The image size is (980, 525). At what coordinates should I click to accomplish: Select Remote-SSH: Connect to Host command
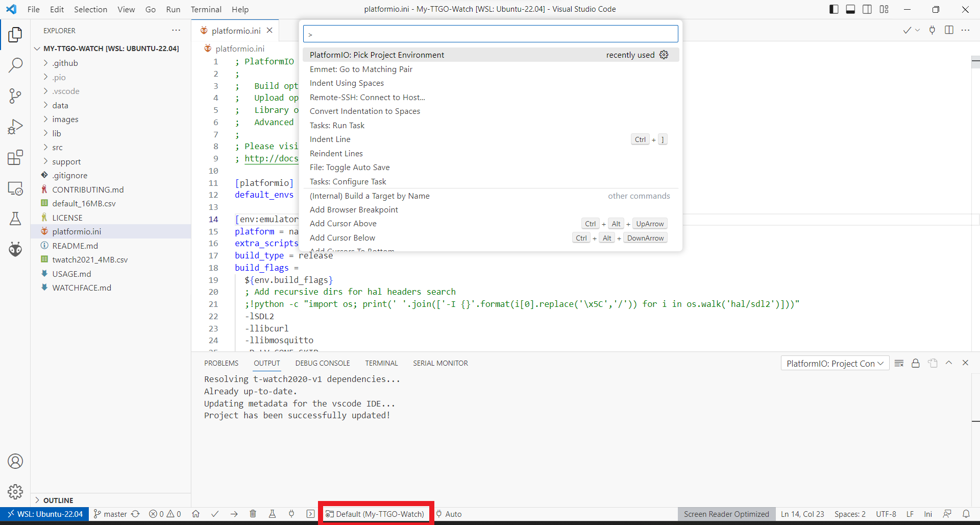(x=491, y=97)
